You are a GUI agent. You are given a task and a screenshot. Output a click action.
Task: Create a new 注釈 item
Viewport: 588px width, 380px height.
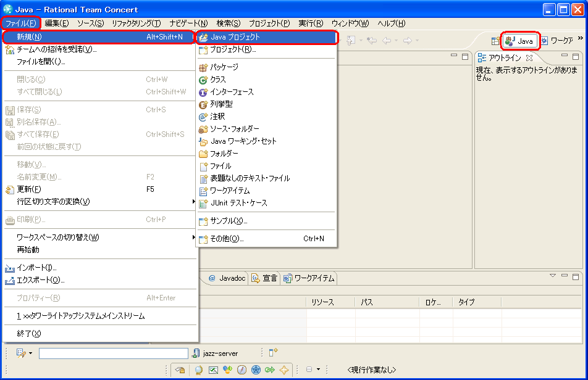click(x=266, y=117)
